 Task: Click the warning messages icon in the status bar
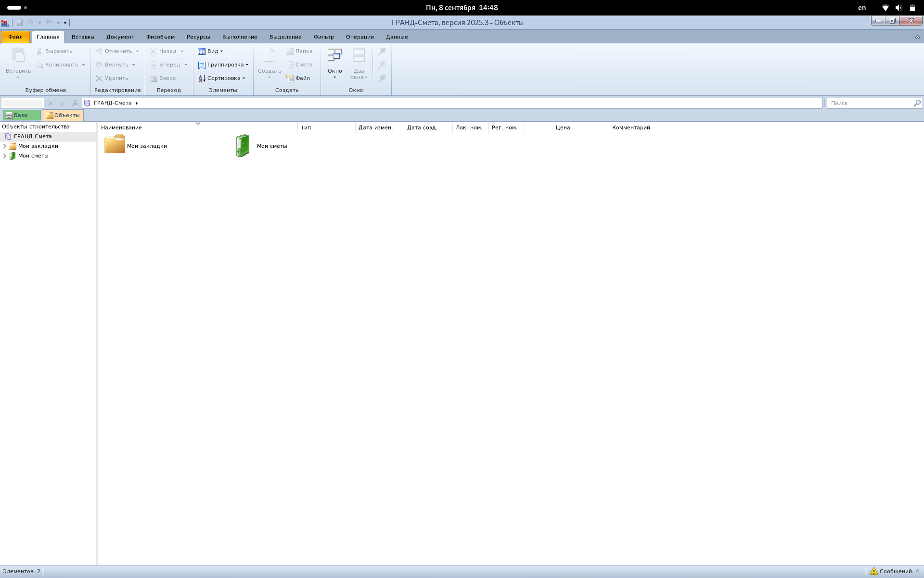(x=873, y=571)
